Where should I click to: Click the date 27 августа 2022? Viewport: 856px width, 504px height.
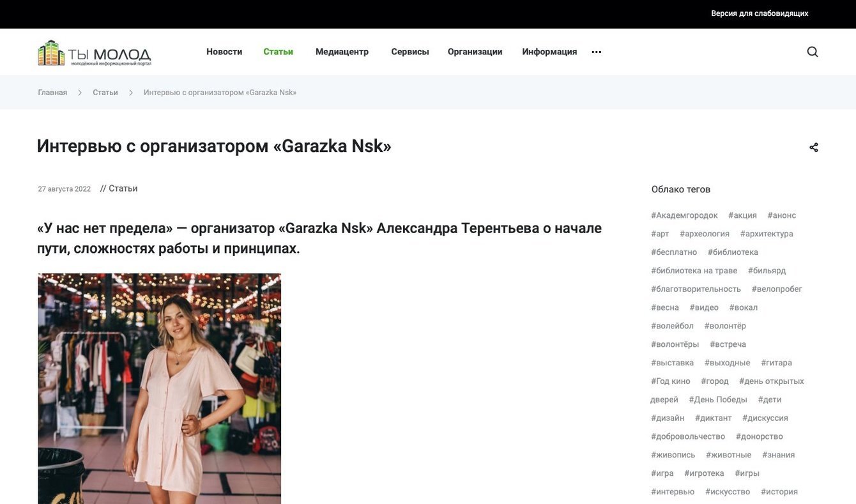click(65, 189)
